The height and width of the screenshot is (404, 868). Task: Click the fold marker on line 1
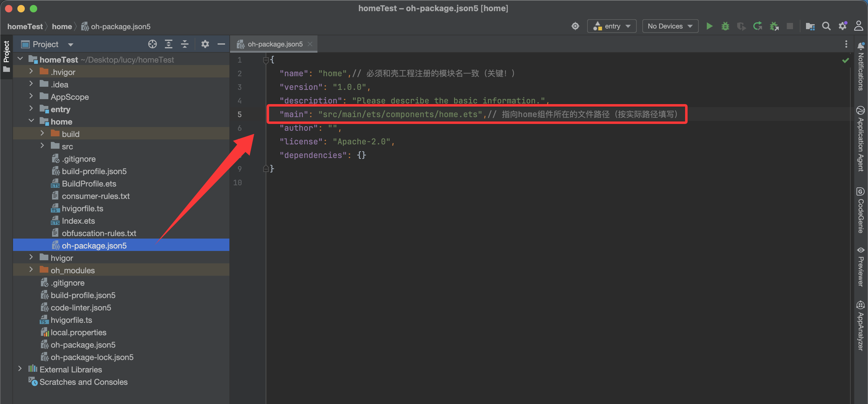click(x=266, y=60)
